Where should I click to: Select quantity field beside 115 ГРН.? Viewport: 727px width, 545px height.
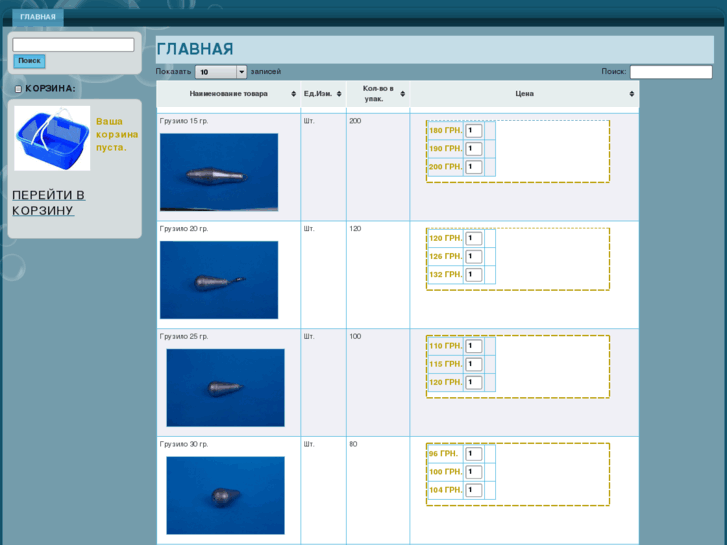point(473,364)
